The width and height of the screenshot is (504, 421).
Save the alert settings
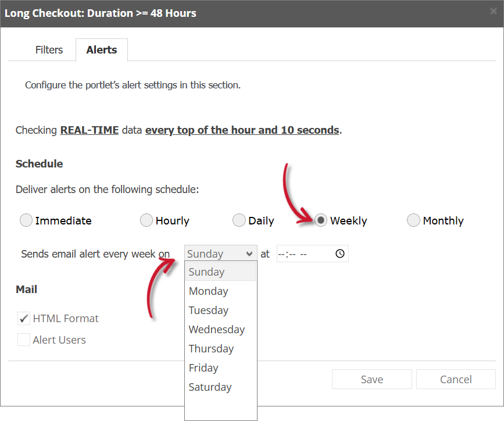[371, 379]
